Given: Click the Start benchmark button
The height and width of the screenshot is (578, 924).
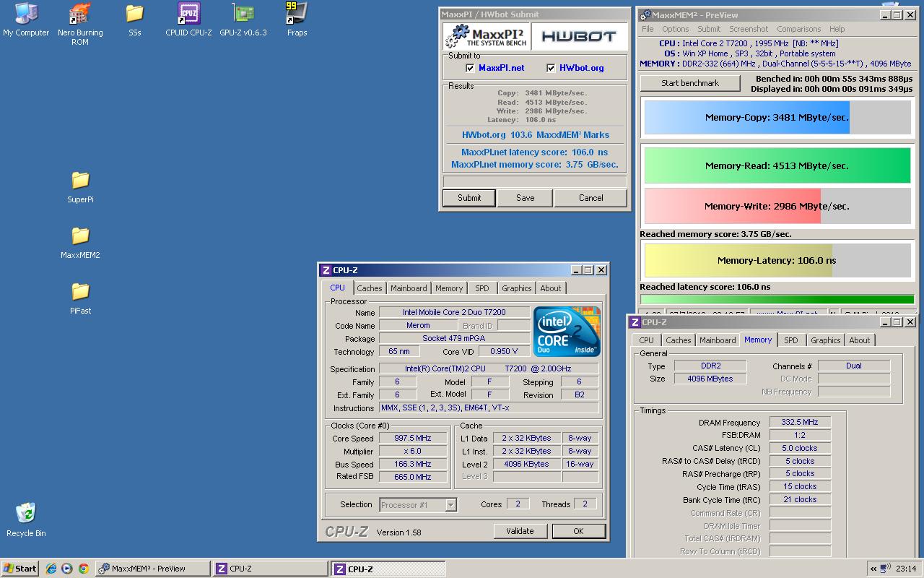Looking at the screenshot, I should click(x=690, y=83).
